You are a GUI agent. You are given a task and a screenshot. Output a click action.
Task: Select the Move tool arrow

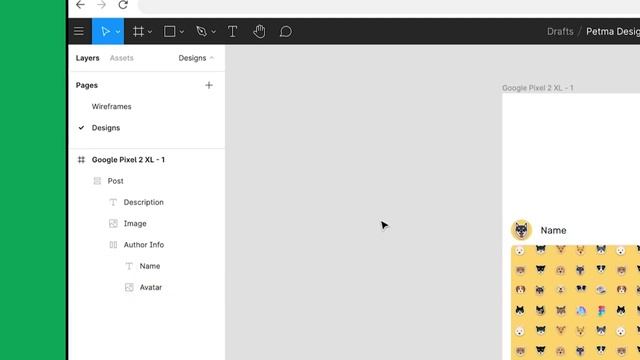tap(105, 31)
